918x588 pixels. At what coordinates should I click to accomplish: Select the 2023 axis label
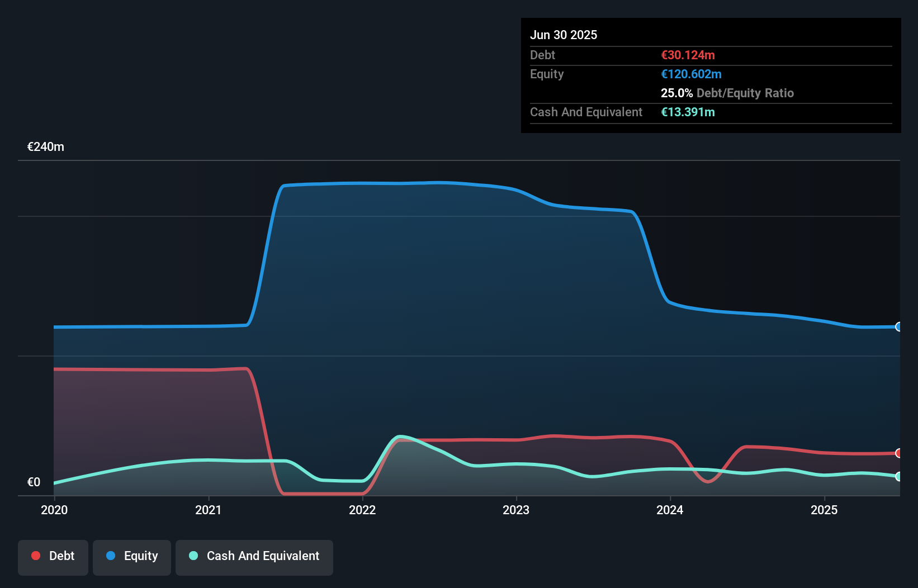tap(517, 510)
